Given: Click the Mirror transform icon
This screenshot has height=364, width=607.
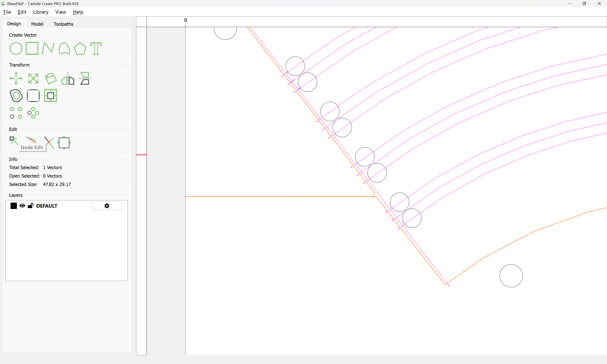Looking at the screenshot, I should pyautogui.click(x=68, y=79).
